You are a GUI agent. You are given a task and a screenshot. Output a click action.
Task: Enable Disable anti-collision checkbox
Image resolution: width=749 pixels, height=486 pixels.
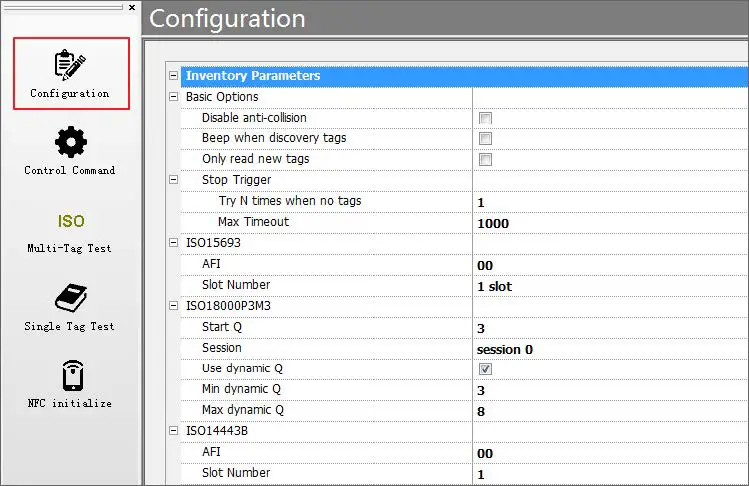[x=486, y=118]
